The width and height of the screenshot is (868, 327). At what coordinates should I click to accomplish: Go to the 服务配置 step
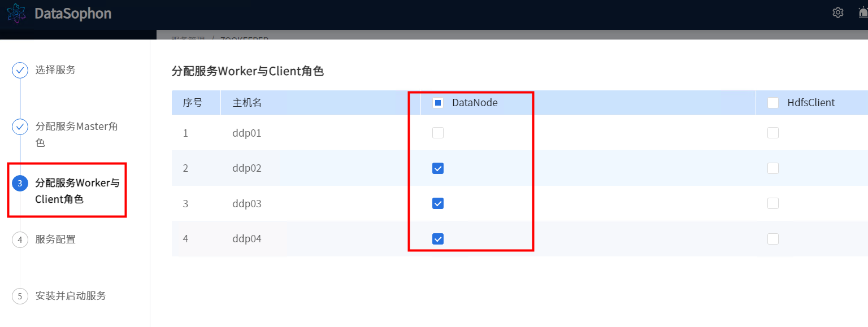55,239
